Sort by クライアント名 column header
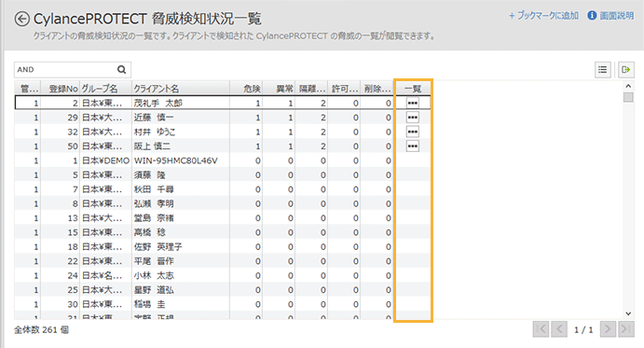This screenshot has width=644, height=348. [180, 89]
